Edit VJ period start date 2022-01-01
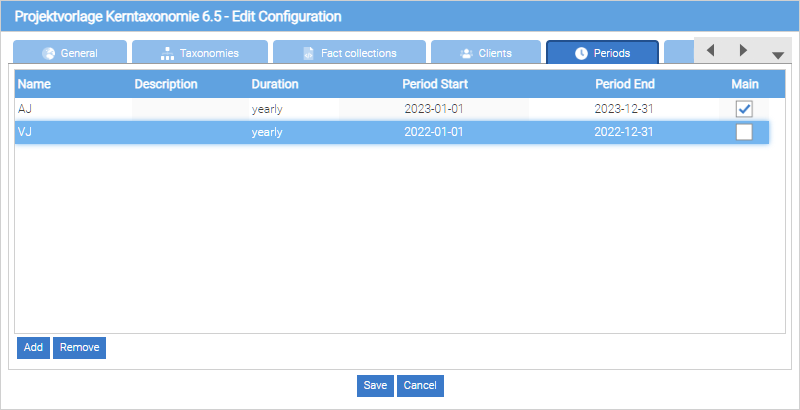Viewport: 800px width, 410px height. click(x=435, y=132)
